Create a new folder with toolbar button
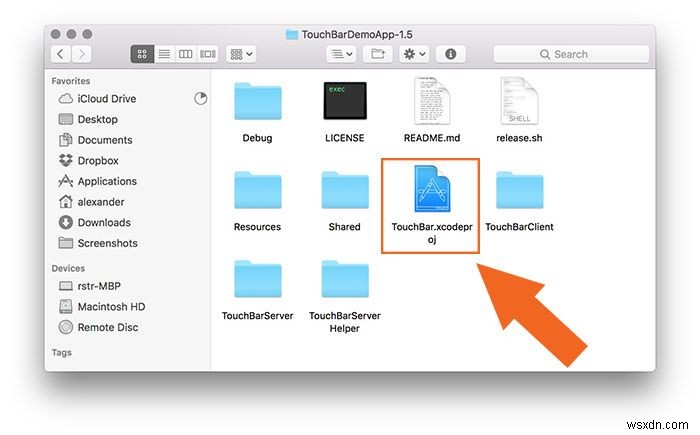Image resolution: width=700 pixels, height=435 pixels. click(378, 54)
